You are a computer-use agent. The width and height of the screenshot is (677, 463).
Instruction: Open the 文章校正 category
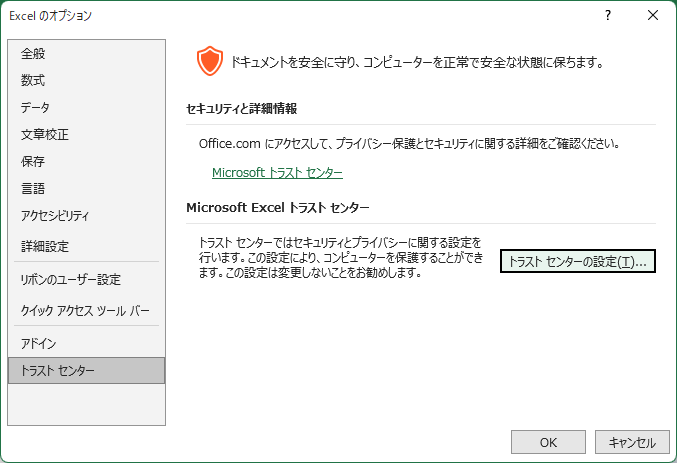pos(45,134)
